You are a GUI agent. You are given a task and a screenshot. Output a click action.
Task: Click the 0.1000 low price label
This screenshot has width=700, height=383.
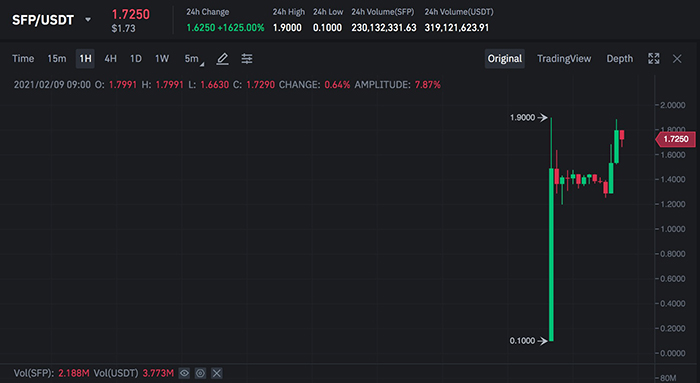click(522, 341)
